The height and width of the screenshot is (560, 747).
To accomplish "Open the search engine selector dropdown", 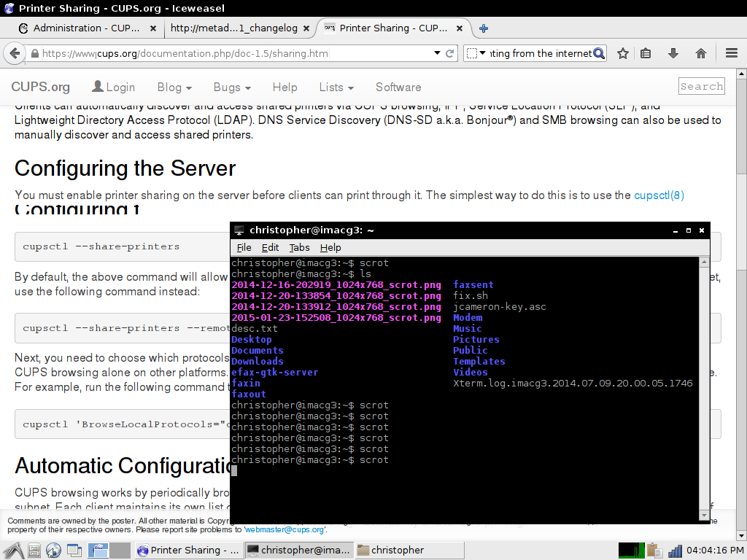I will 476,53.
